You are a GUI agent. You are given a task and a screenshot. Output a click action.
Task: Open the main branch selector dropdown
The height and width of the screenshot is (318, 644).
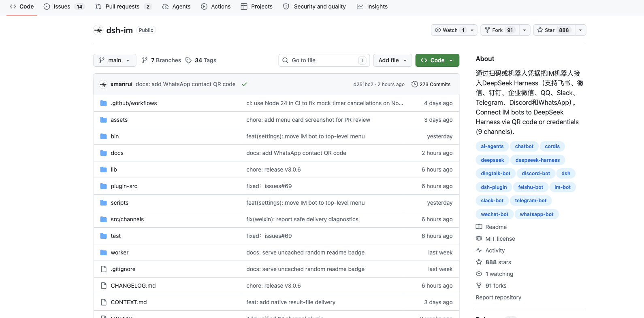(115, 60)
